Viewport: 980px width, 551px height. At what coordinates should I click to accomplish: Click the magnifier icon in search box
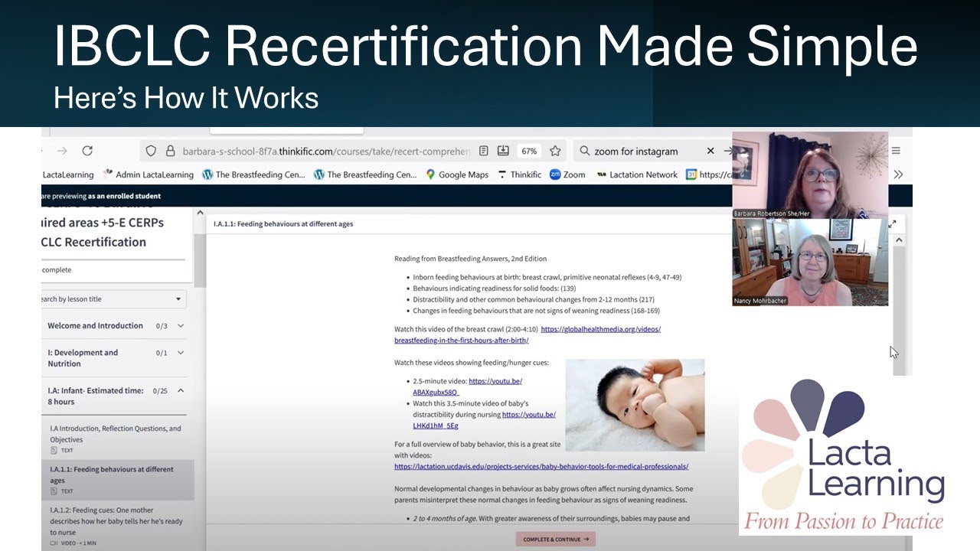[x=584, y=151]
